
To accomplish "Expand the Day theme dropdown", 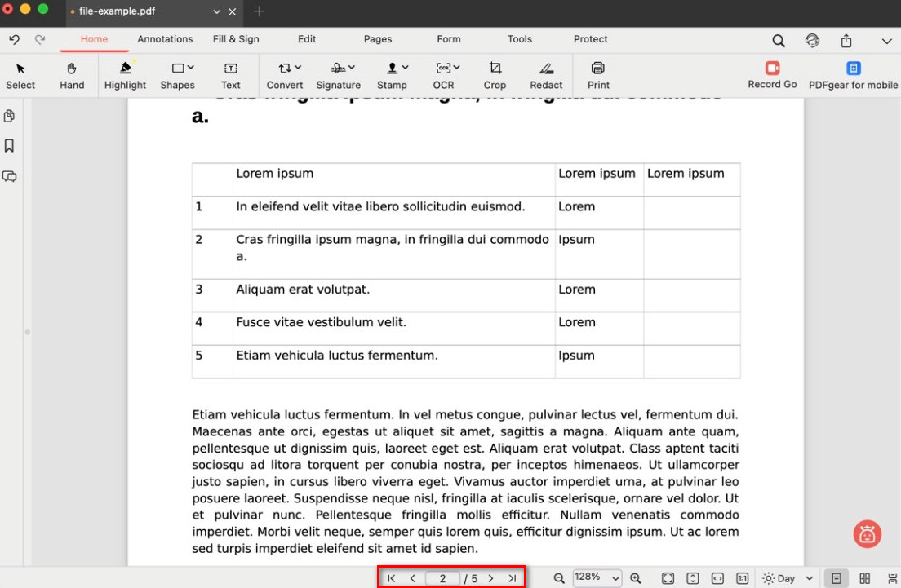I will [809, 578].
